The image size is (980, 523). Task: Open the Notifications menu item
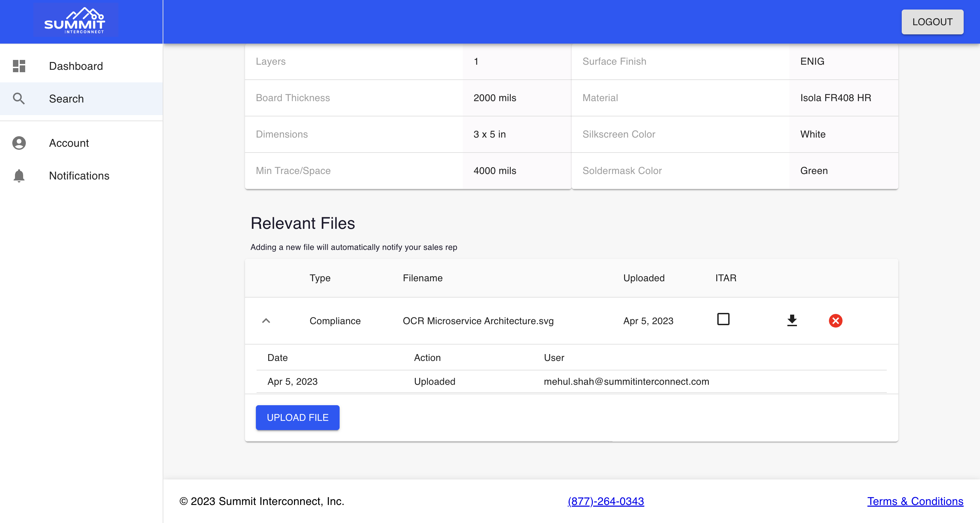[81, 176]
